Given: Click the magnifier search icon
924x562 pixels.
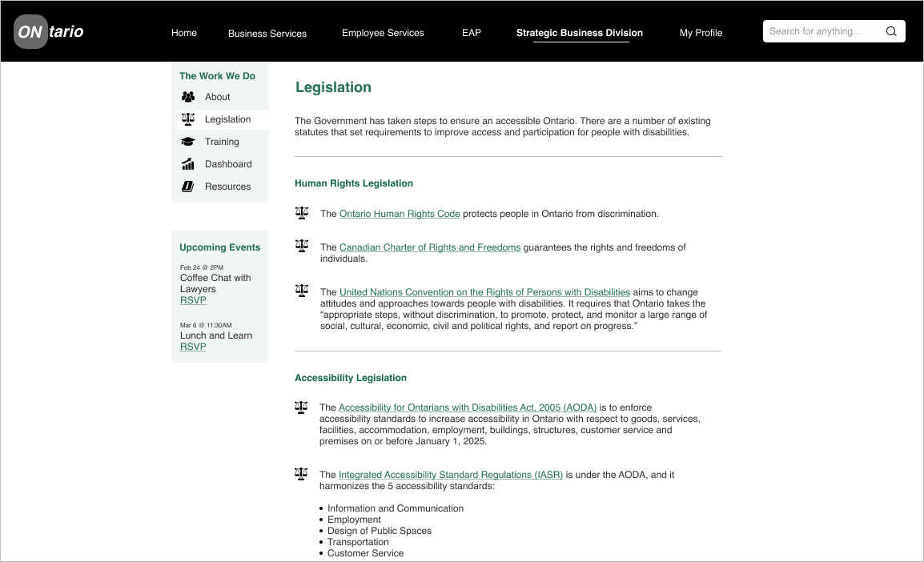Looking at the screenshot, I should click(x=891, y=31).
